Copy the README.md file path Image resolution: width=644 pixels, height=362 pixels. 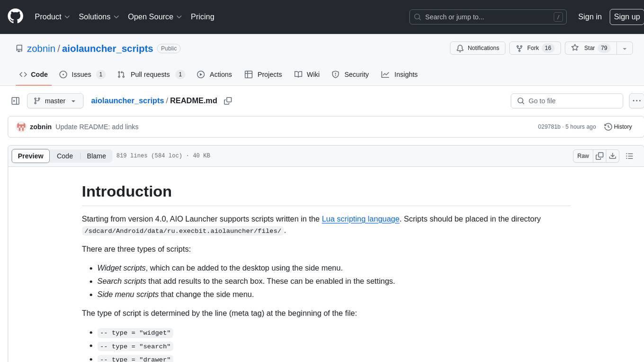(x=228, y=101)
